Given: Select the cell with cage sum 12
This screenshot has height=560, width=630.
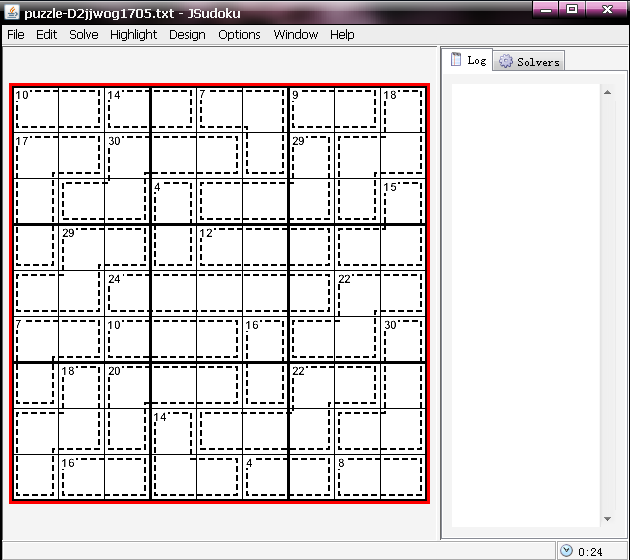Looking at the screenshot, I should [x=219, y=247].
